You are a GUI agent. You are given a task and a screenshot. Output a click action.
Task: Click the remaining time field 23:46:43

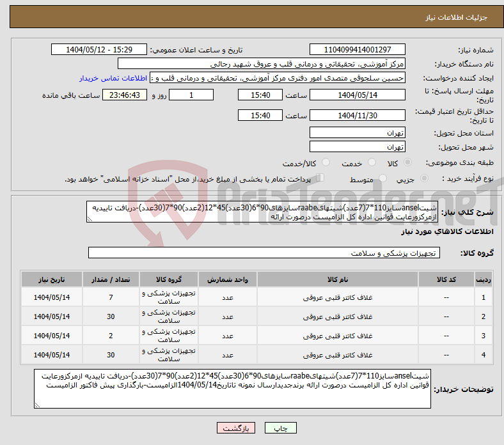pyautogui.click(x=125, y=95)
